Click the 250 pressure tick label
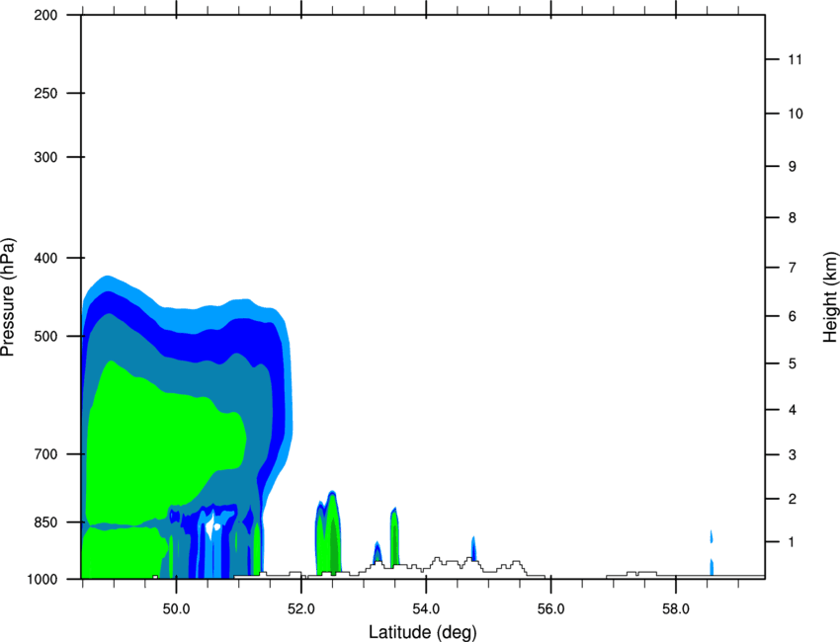The width and height of the screenshot is (840, 642). point(45,93)
